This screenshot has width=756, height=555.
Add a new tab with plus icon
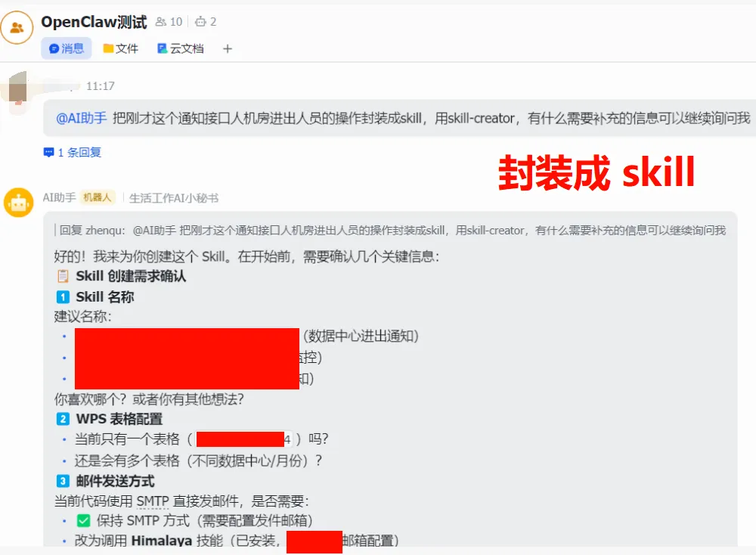[x=228, y=48]
